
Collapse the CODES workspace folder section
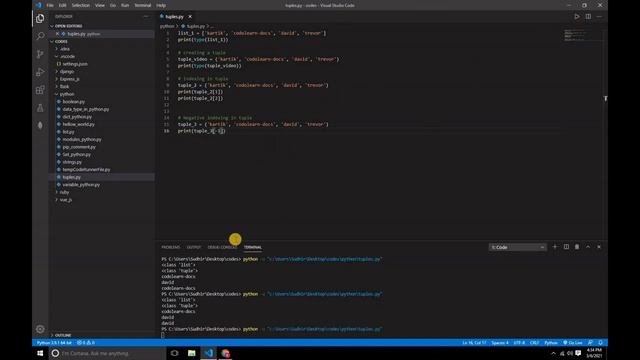point(61,42)
